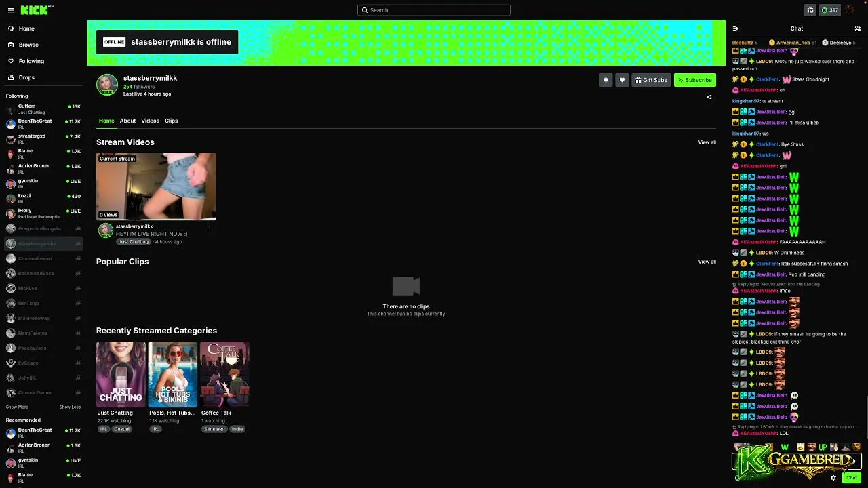Click the green Chat send button
Viewport: 868px width, 488px height.
(851, 478)
